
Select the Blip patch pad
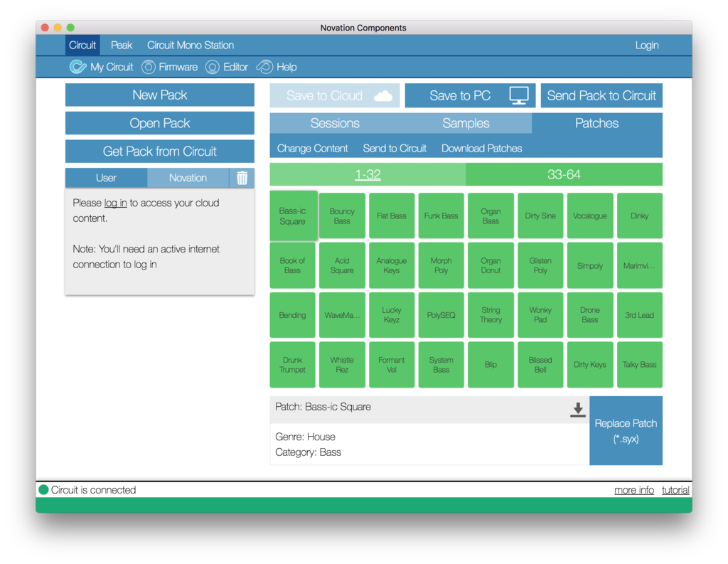491,365
